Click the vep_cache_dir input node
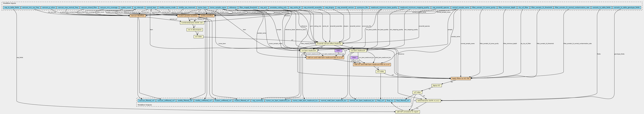The width and height of the screenshot is (644, 114). (295, 8)
